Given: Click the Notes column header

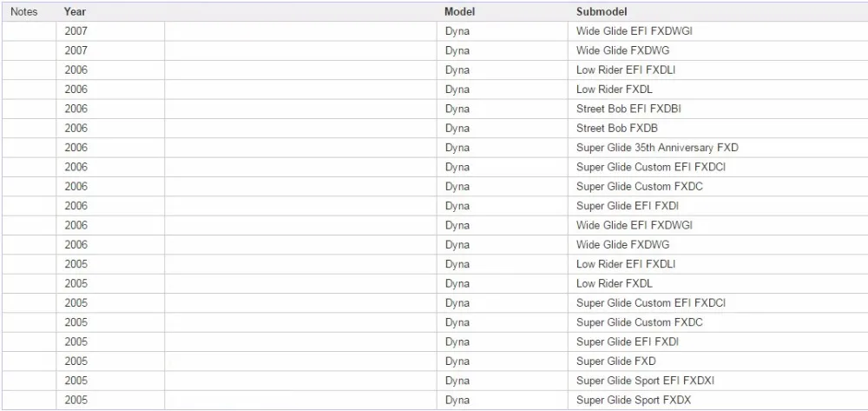Looking at the screenshot, I should 24,11.
